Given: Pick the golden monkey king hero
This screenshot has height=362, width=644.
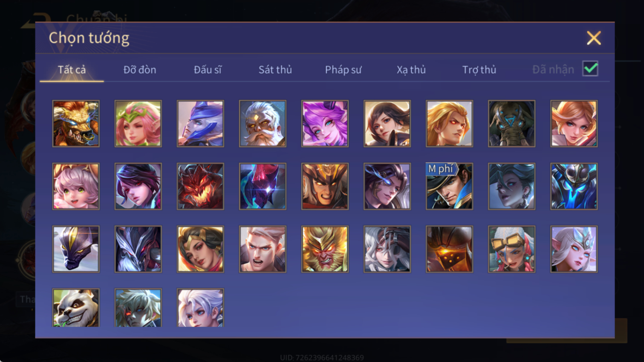Looking at the screenshot, I should point(325,249).
